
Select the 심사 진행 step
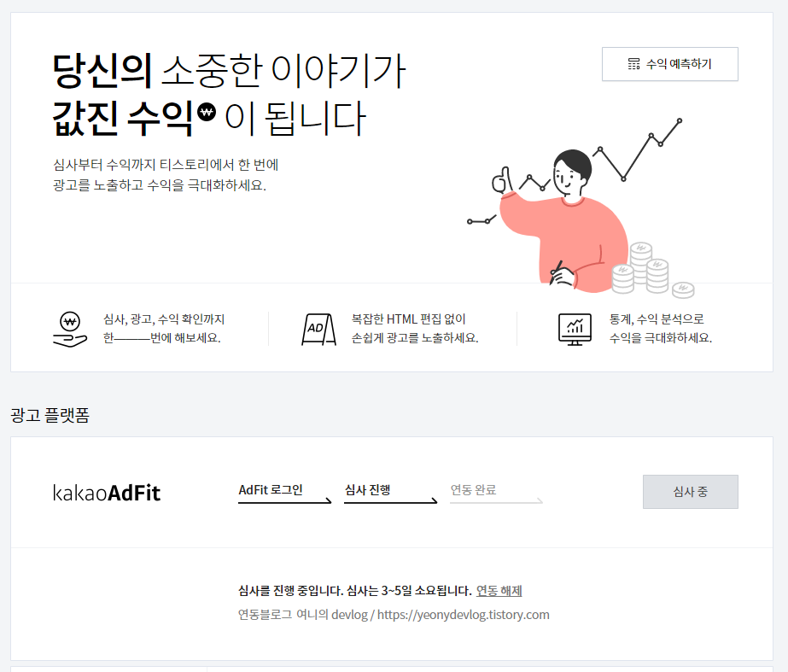coord(390,493)
